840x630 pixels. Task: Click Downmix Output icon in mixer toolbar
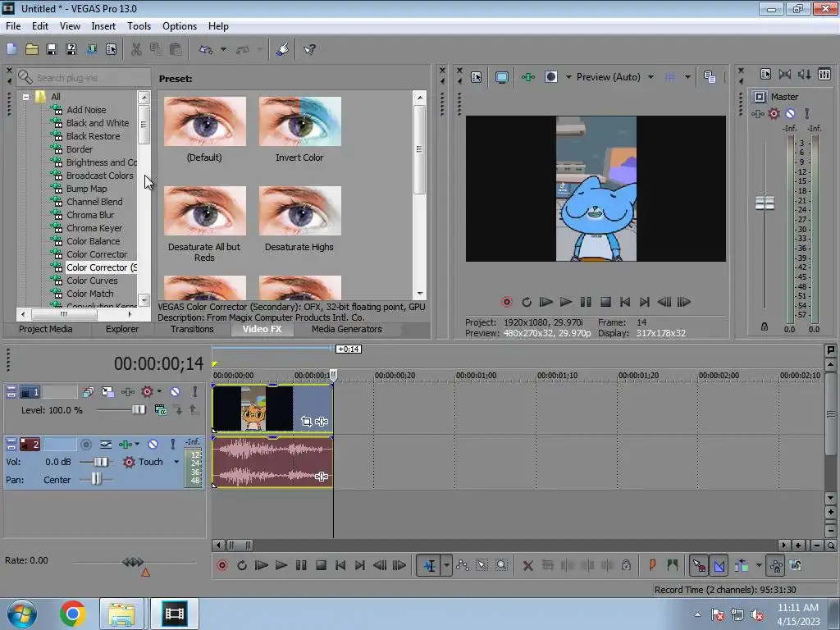[x=785, y=75]
